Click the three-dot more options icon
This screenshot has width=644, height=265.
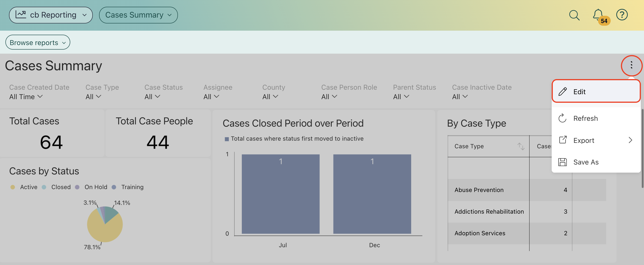(631, 65)
